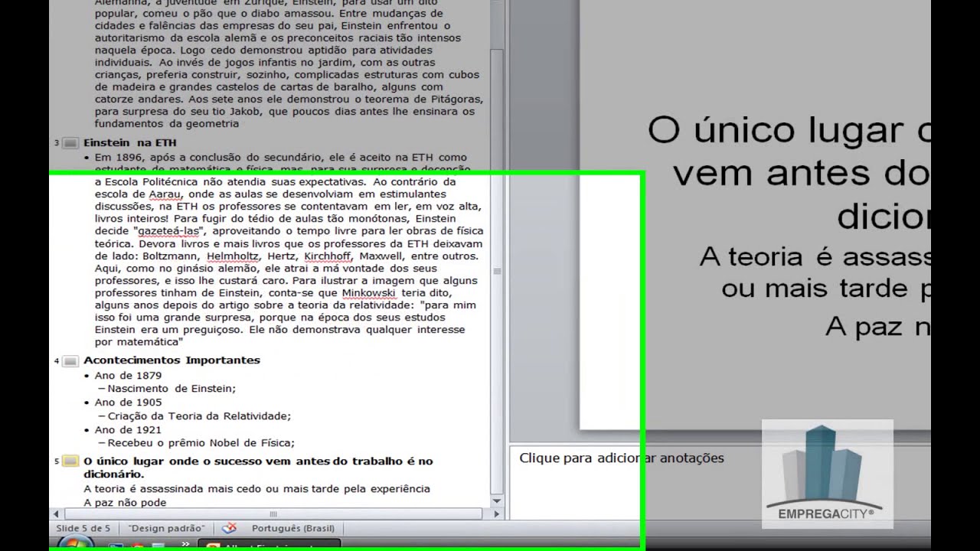Click the spell check icon in status bar
This screenshot has width=980, height=551.
point(229,528)
